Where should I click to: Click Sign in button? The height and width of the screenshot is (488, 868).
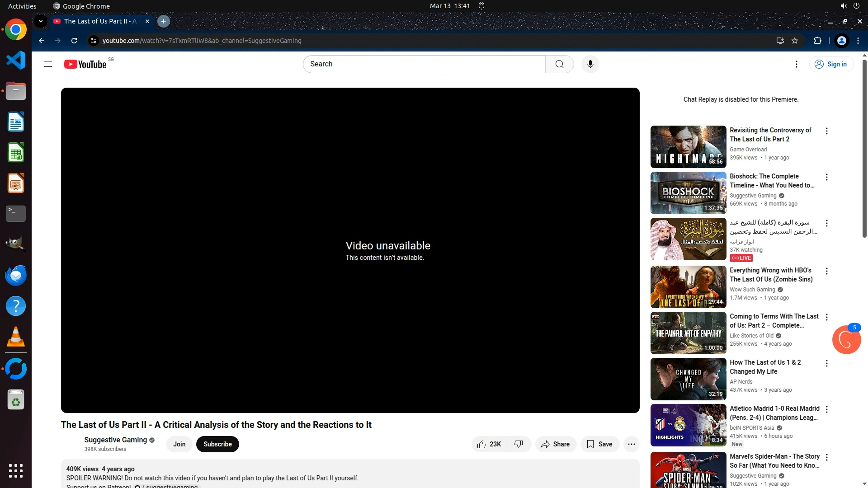point(831,64)
